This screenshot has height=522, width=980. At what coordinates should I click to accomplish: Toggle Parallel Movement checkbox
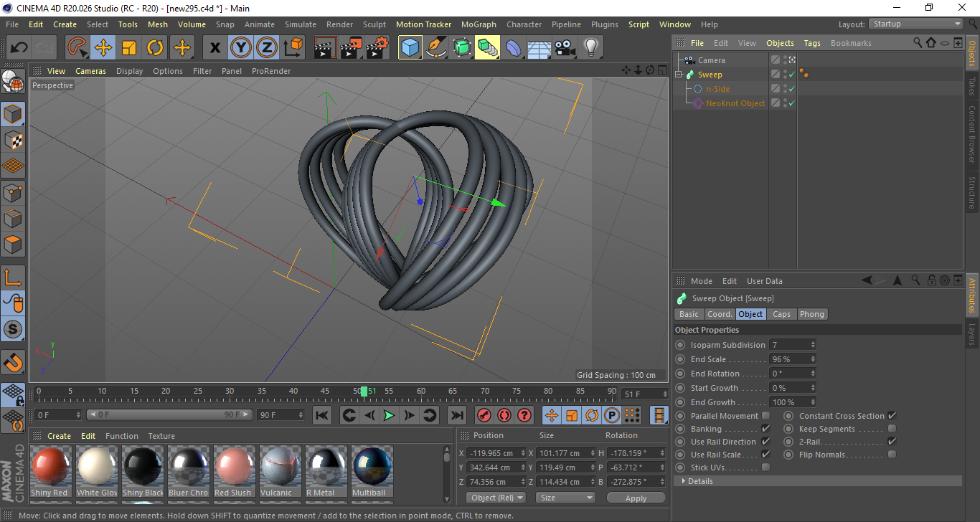coord(766,416)
